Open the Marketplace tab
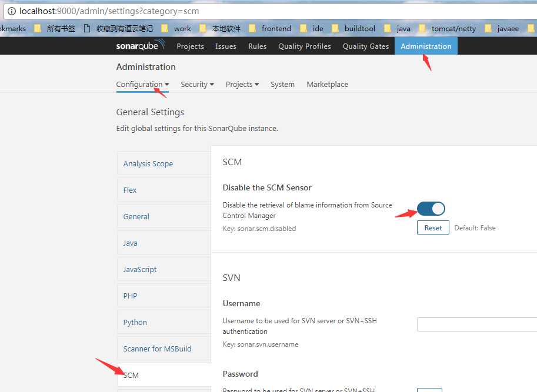 click(328, 84)
